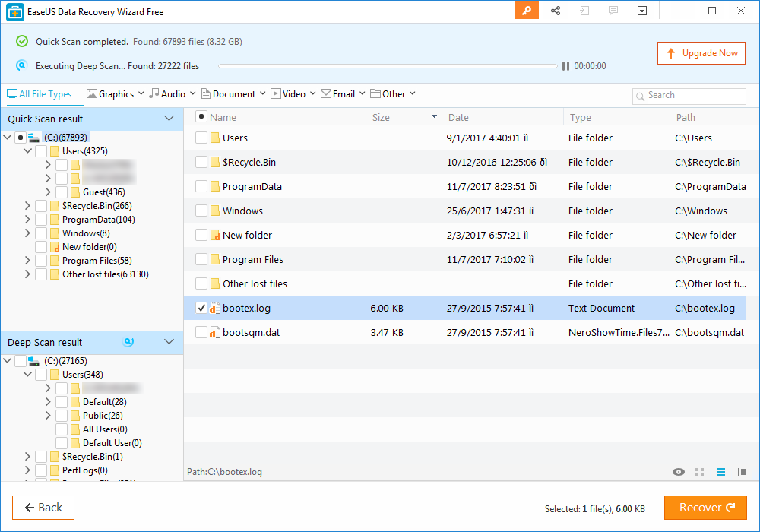Expand the ProgramData(104) tree node
The width and height of the screenshot is (760, 532).
tap(27, 220)
